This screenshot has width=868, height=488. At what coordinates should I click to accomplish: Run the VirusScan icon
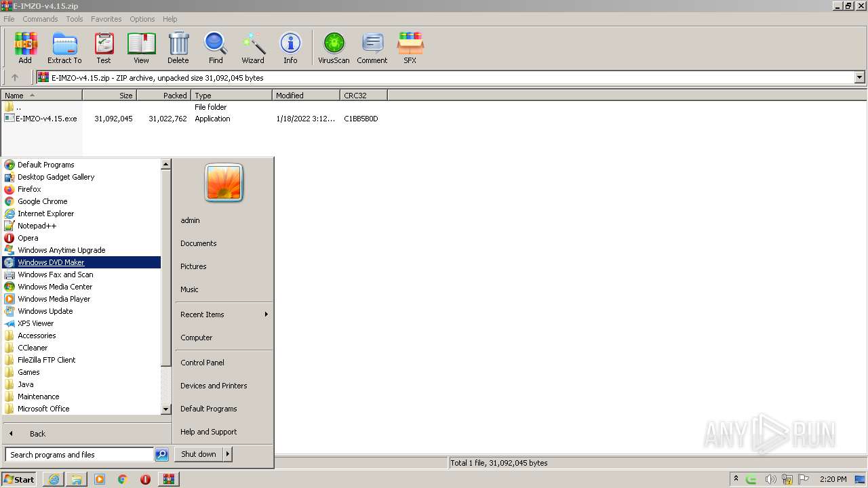click(334, 48)
